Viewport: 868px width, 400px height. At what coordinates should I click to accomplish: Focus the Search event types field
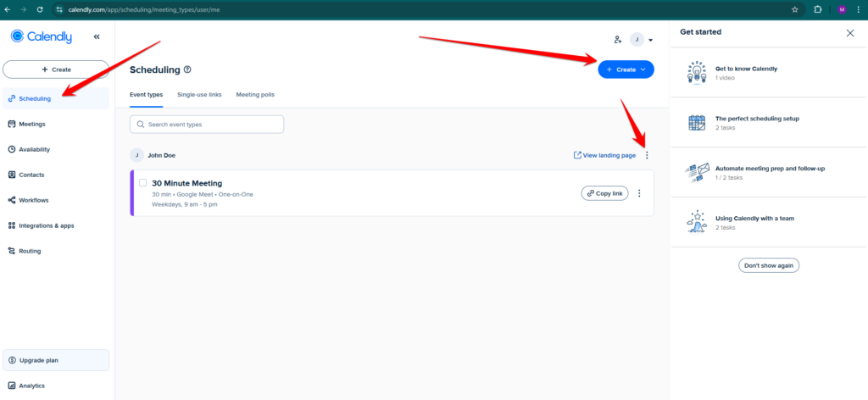click(x=207, y=125)
